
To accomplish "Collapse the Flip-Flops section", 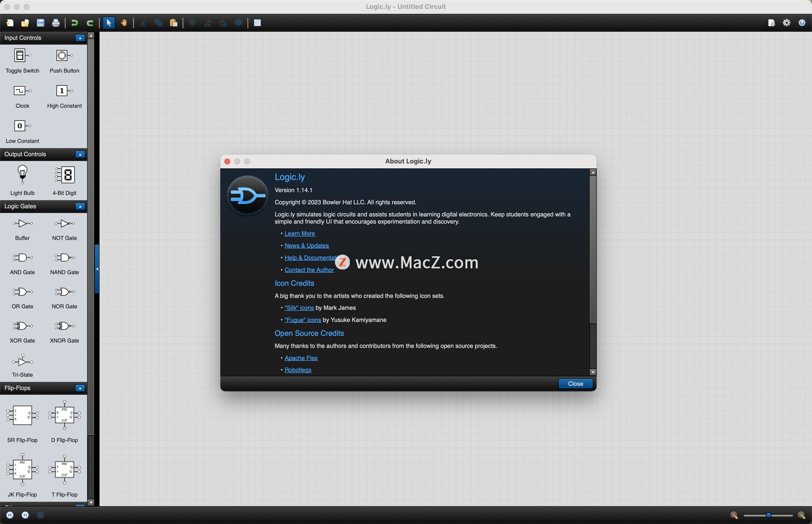I will [x=80, y=388].
